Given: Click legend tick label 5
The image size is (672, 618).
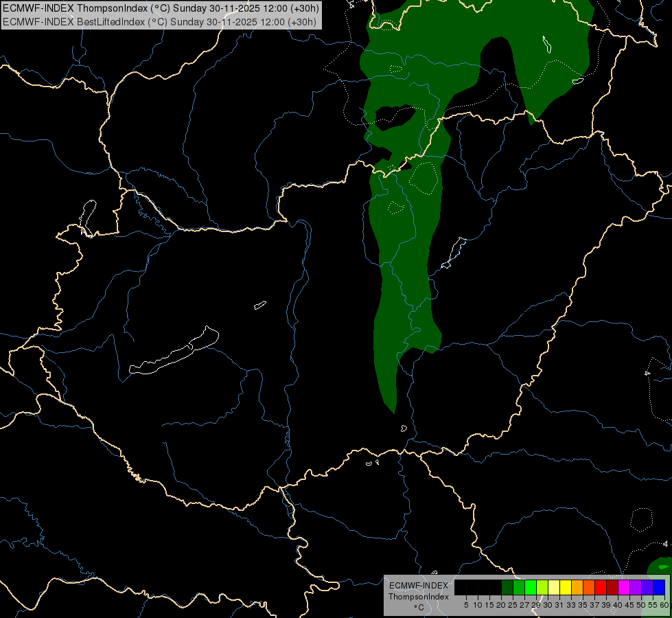Looking at the screenshot, I should pos(466,605).
